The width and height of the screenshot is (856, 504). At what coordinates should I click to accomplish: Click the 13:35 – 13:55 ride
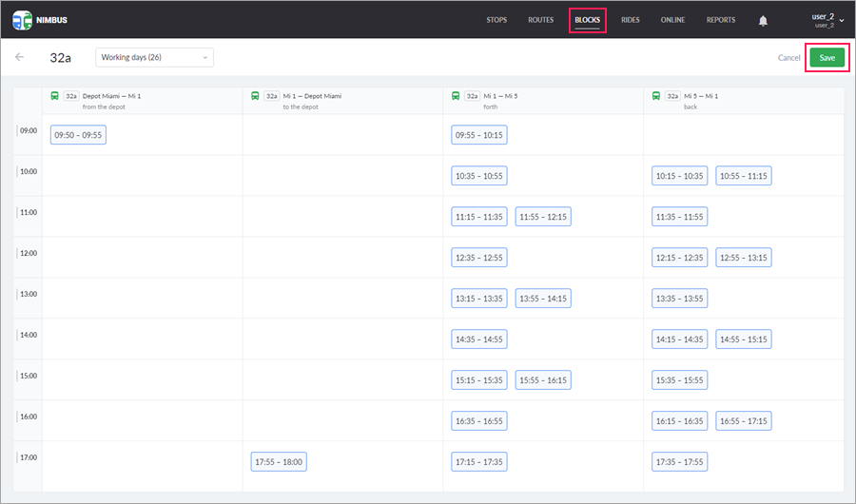click(x=680, y=299)
